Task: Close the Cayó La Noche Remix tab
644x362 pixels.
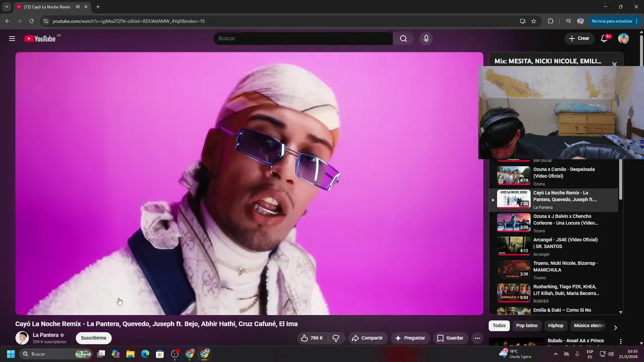Action: click(x=86, y=7)
